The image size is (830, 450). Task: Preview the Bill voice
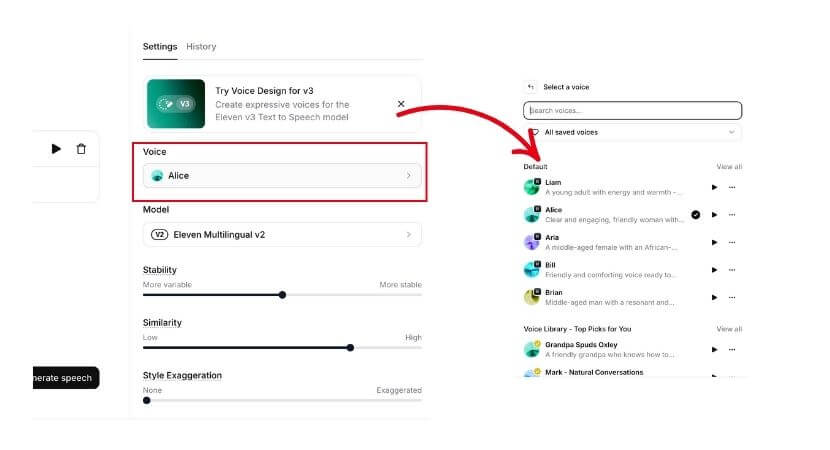tap(714, 270)
